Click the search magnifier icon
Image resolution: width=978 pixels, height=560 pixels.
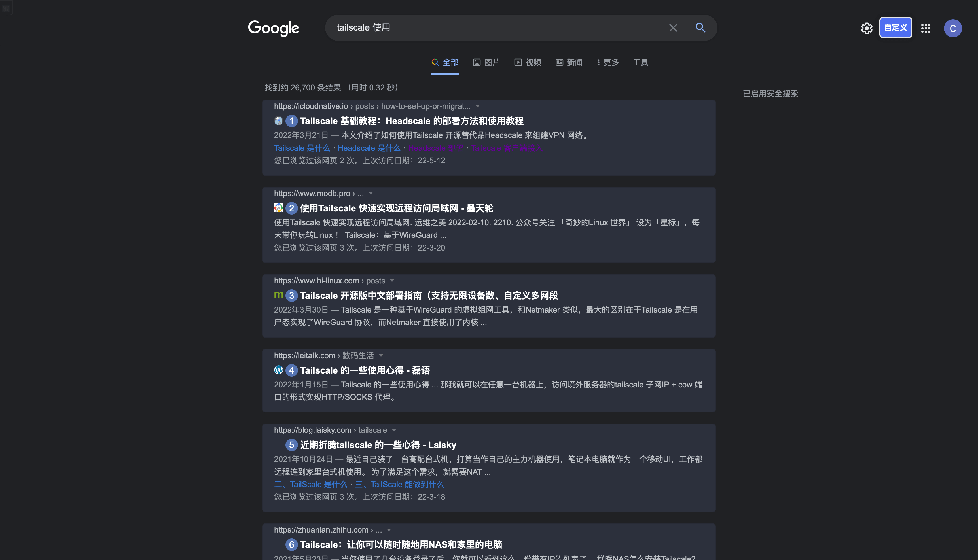point(700,28)
